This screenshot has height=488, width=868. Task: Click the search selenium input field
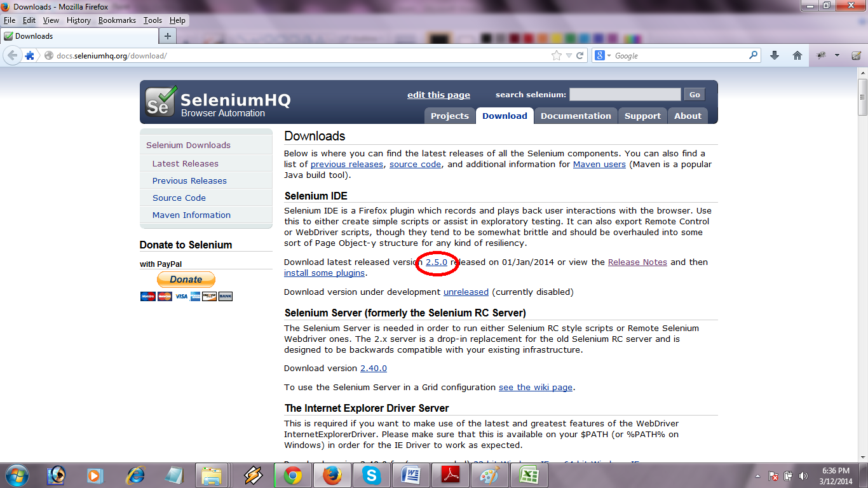point(625,95)
